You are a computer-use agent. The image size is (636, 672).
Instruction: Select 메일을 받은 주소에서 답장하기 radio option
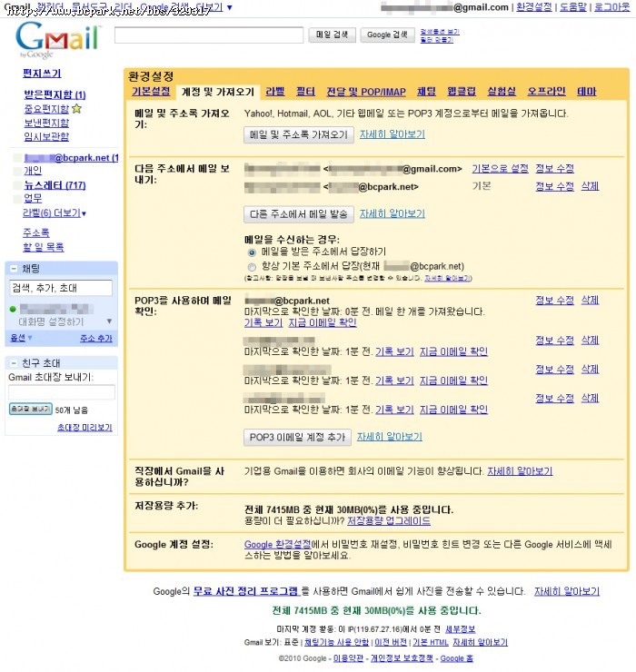pyautogui.click(x=252, y=252)
